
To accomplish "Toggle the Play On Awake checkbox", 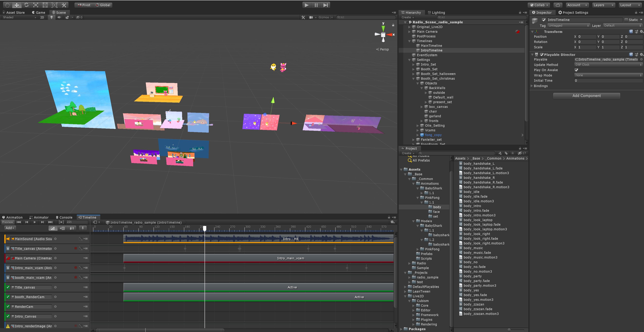I will point(576,70).
